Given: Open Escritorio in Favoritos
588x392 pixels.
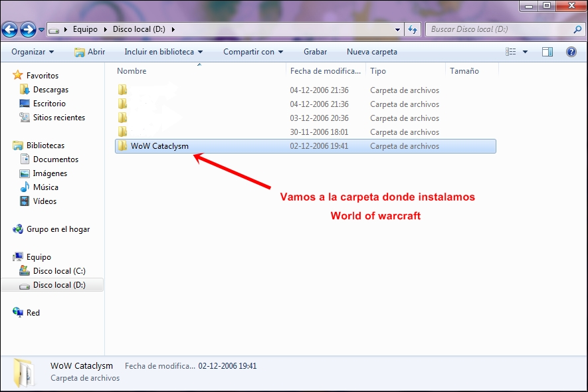Looking at the screenshot, I should pos(49,104).
